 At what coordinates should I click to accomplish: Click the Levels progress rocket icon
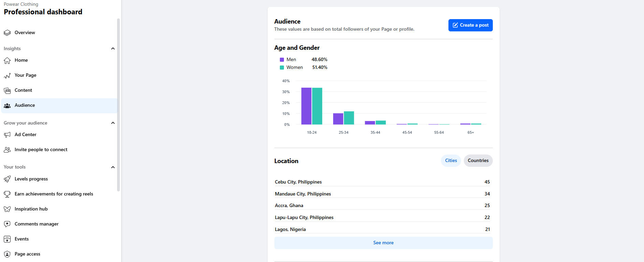tap(7, 179)
